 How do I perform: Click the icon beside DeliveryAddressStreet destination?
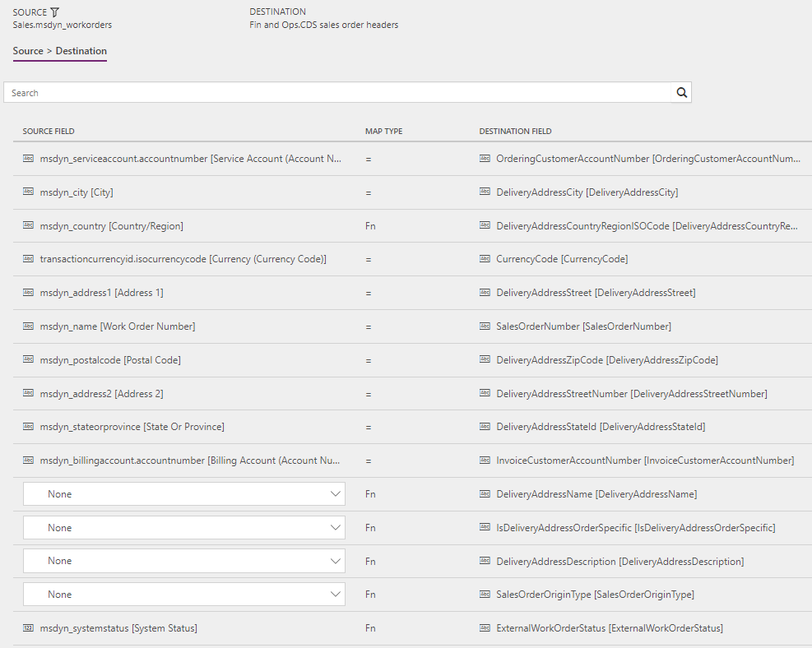pyautogui.click(x=485, y=292)
